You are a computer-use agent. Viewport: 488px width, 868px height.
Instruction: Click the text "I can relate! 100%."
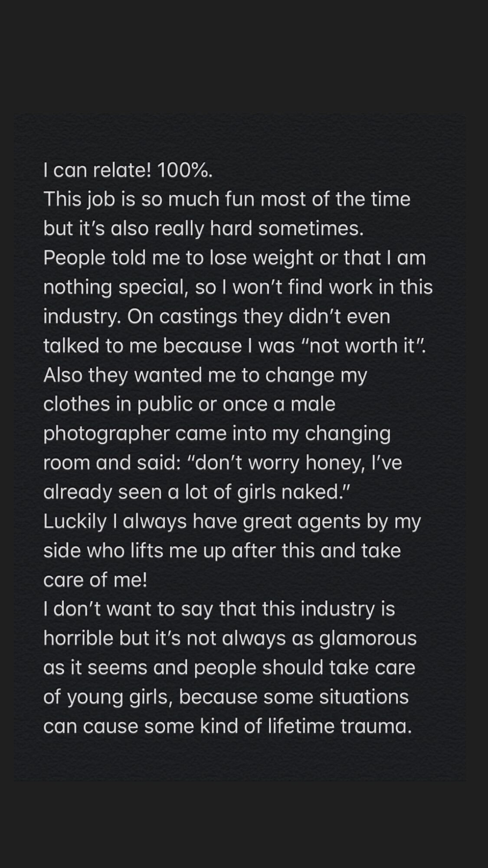(128, 171)
